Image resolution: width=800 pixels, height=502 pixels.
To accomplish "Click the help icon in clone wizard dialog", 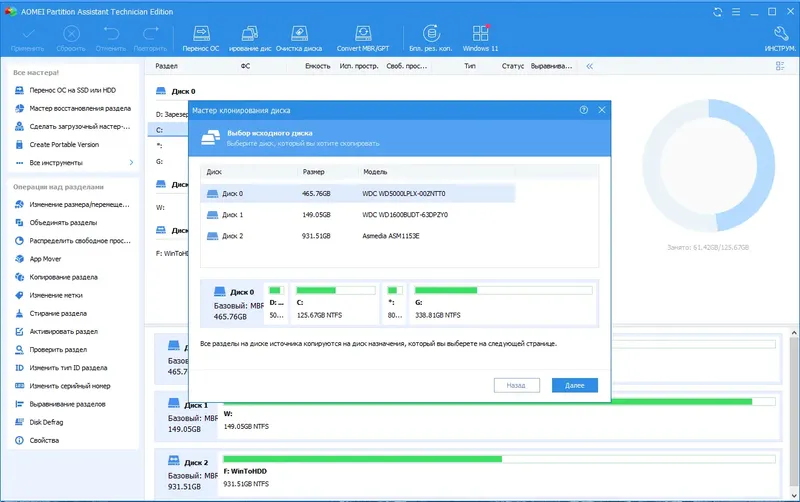I will [x=584, y=110].
